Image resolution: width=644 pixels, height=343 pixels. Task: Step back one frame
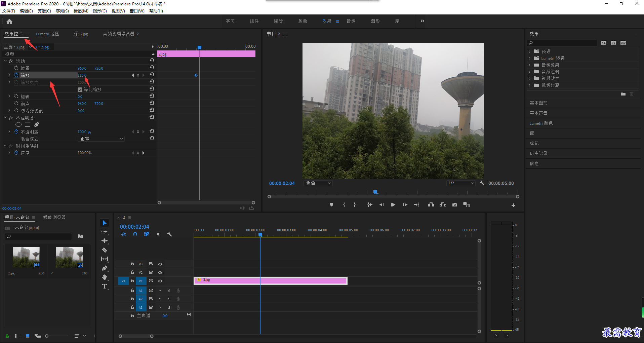[x=381, y=205]
